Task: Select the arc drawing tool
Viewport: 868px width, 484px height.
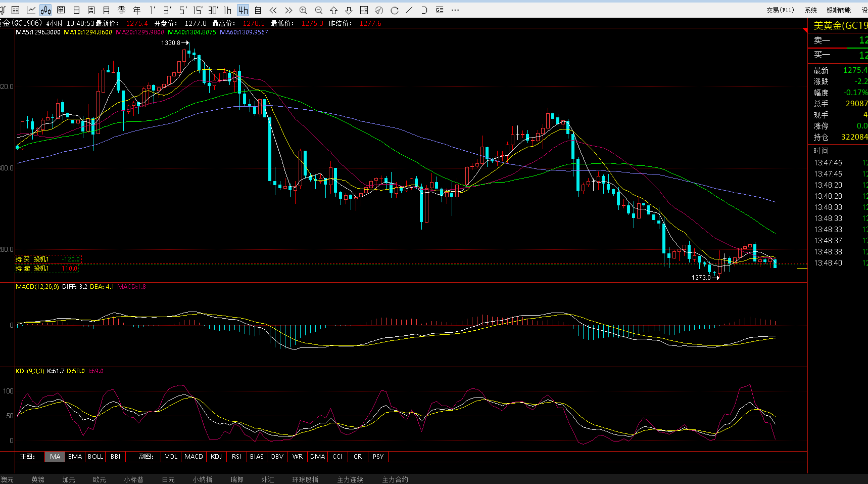Action: click(x=424, y=10)
